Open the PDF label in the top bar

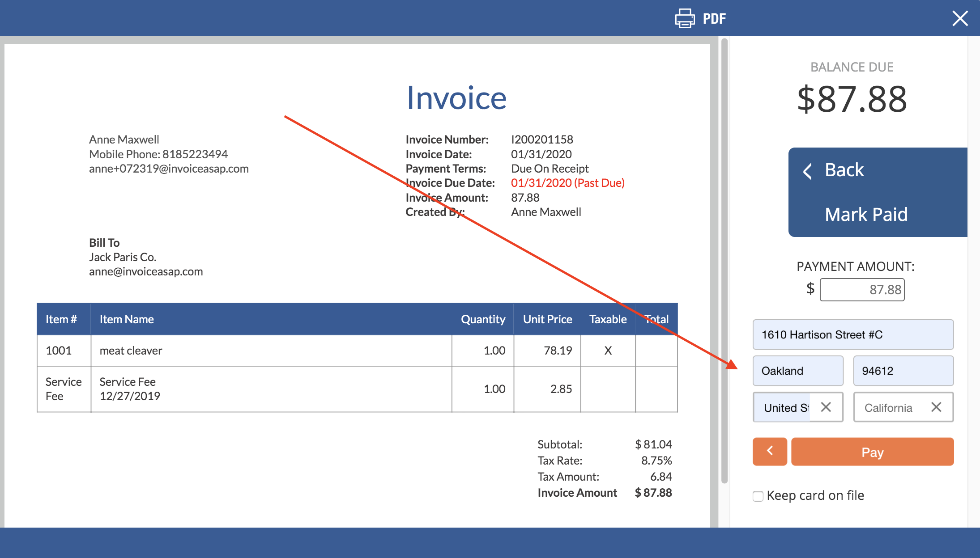[714, 18]
